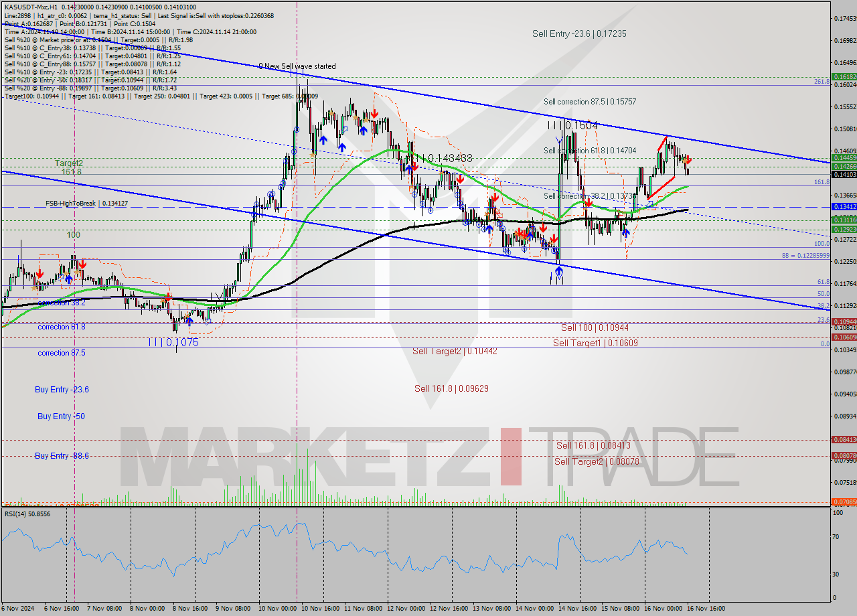Screen dimensions: 857x616
Task: Click the 'Sell 161.8 | 0.08413' label
Action: (x=593, y=445)
